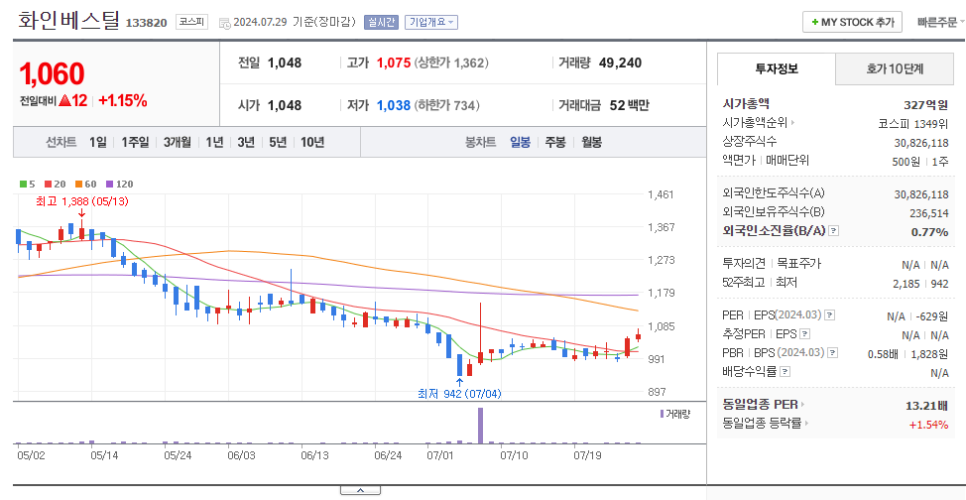966x500 pixels.
Task: Select the 1년 line chart
Action: [x=214, y=142]
